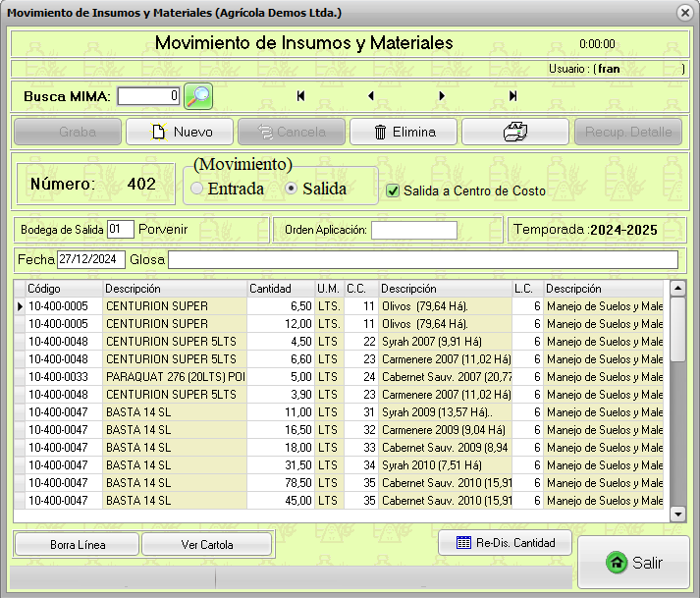Select the PARAQUAT 276 (20LTS) description cell

[x=175, y=377]
